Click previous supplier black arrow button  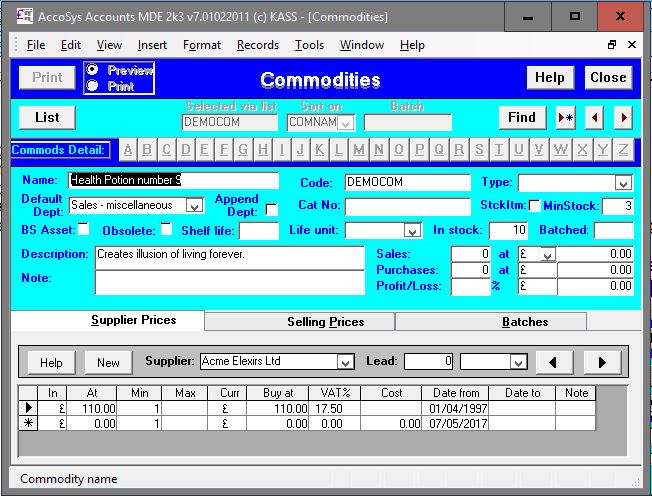pos(554,362)
